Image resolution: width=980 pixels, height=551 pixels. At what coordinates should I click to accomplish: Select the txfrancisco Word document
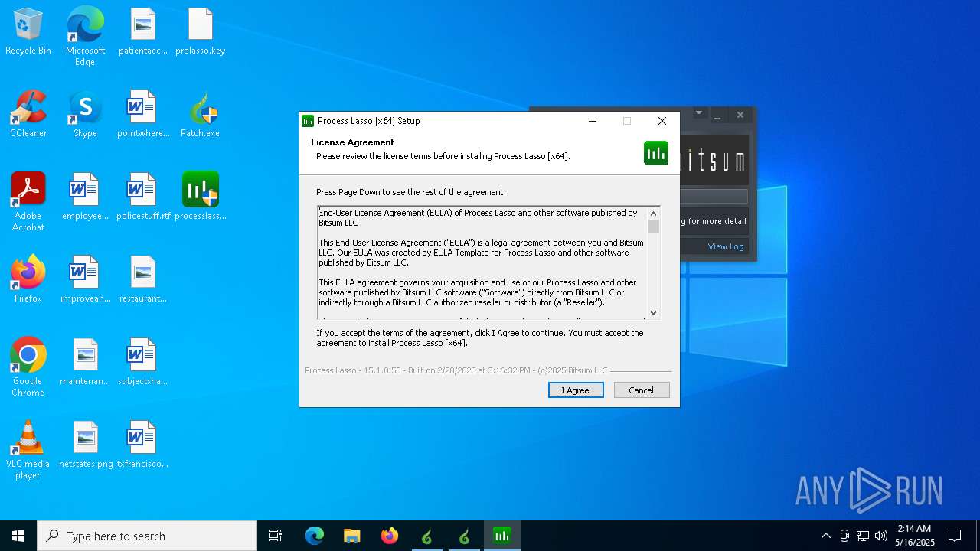(143, 445)
